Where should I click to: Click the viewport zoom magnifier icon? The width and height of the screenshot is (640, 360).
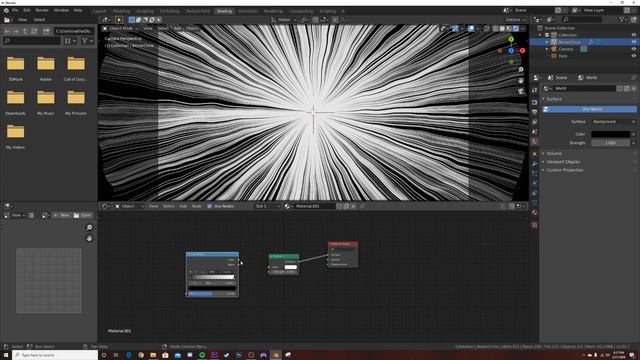(x=521, y=70)
